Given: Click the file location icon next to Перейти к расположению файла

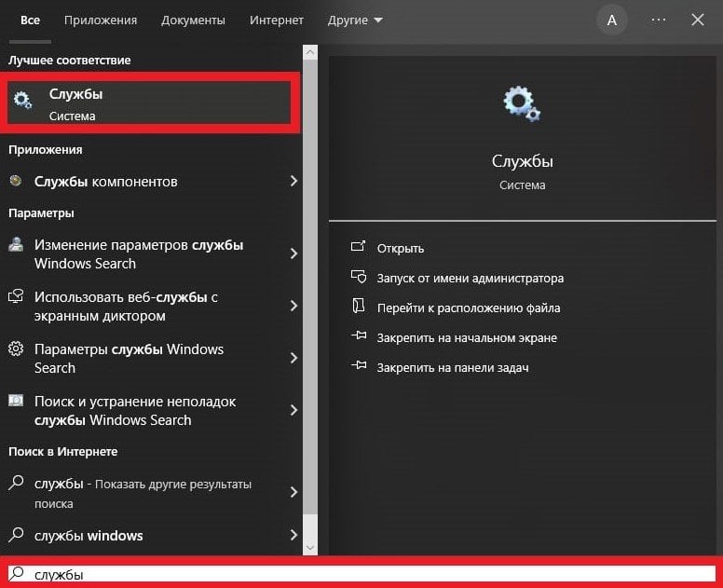Looking at the screenshot, I should point(359,306).
